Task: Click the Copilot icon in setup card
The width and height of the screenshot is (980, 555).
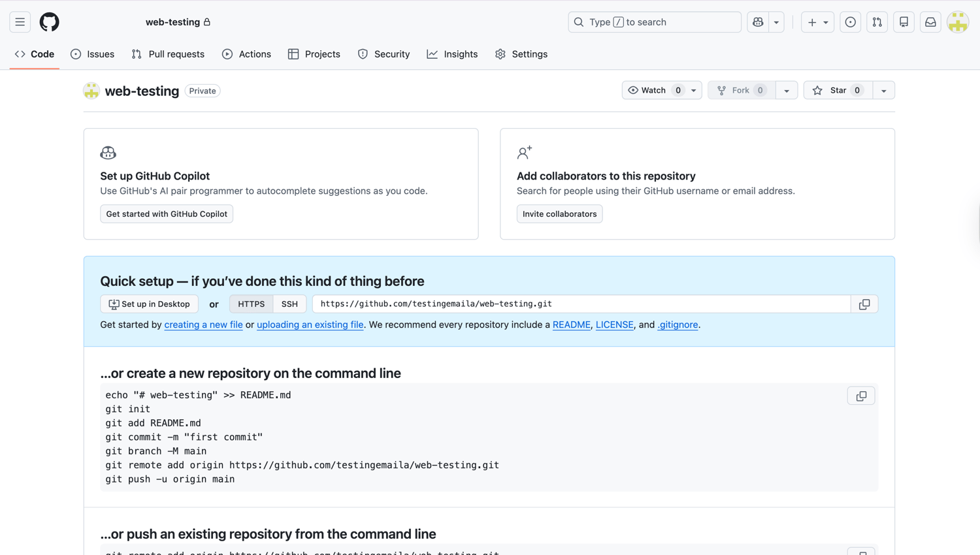Action: (108, 153)
